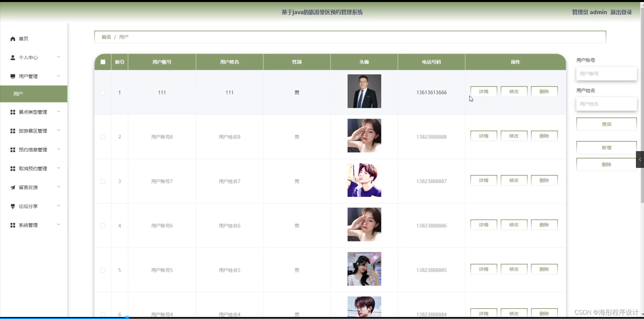644x319 pixels.
Task: Check the checkbox for row 用户账号7
Action: tap(103, 181)
